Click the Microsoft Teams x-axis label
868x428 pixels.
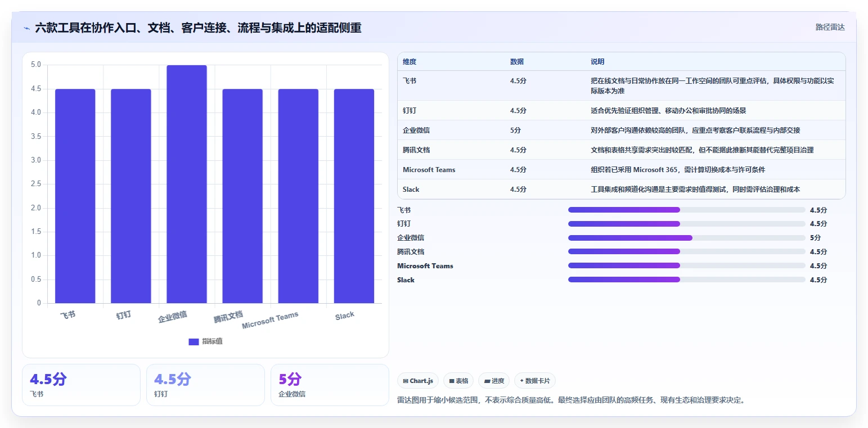point(270,321)
